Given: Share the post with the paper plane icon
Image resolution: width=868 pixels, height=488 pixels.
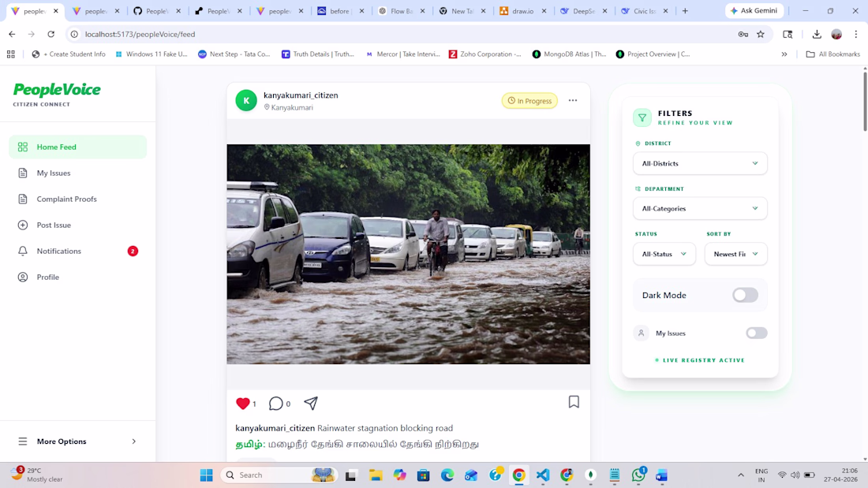Looking at the screenshot, I should pyautogui.click(x=311, y=403).
